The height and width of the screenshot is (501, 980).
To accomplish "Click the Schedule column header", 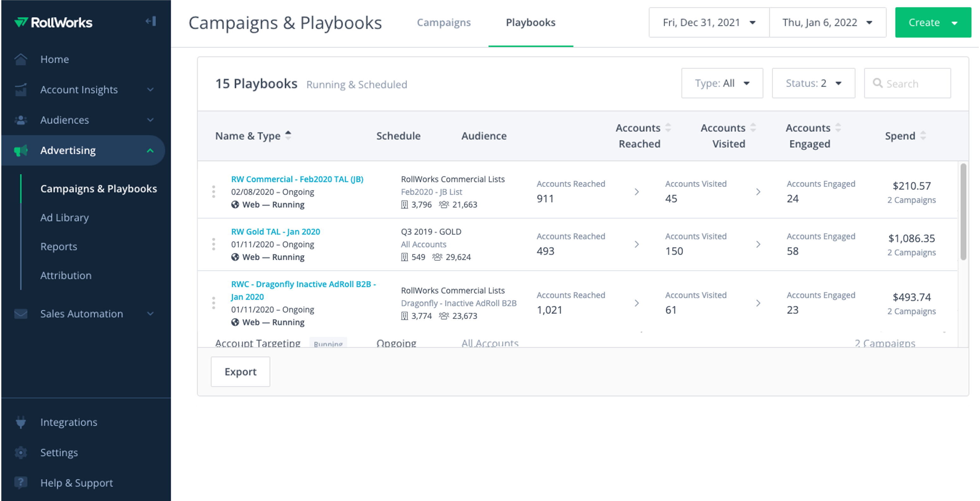I will 398,136.
